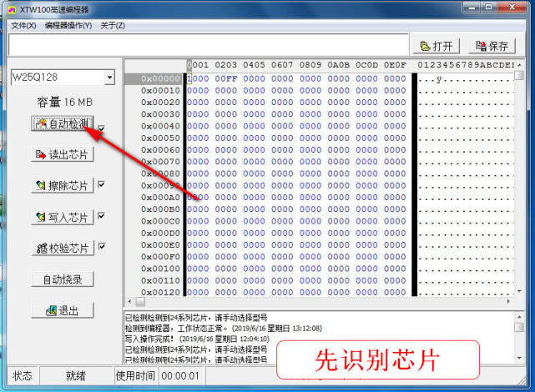Open the 关于(Z) menu
This screenshot has width=535, height=392.
coord(113,26)
